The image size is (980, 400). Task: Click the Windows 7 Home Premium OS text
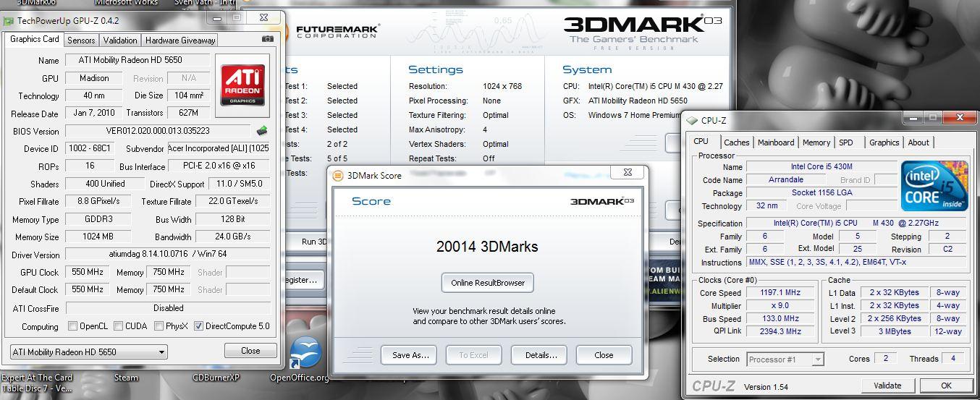point(634,115)
